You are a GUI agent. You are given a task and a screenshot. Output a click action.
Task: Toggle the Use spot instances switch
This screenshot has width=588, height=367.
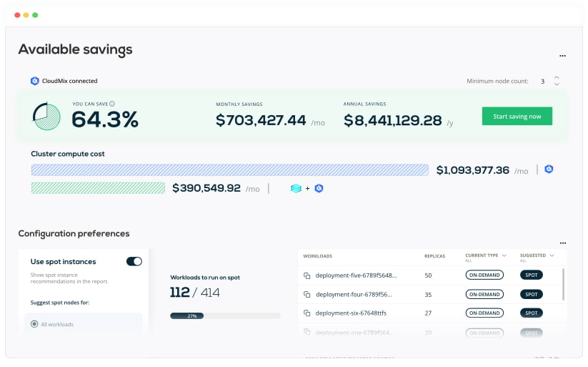point(134,262)
